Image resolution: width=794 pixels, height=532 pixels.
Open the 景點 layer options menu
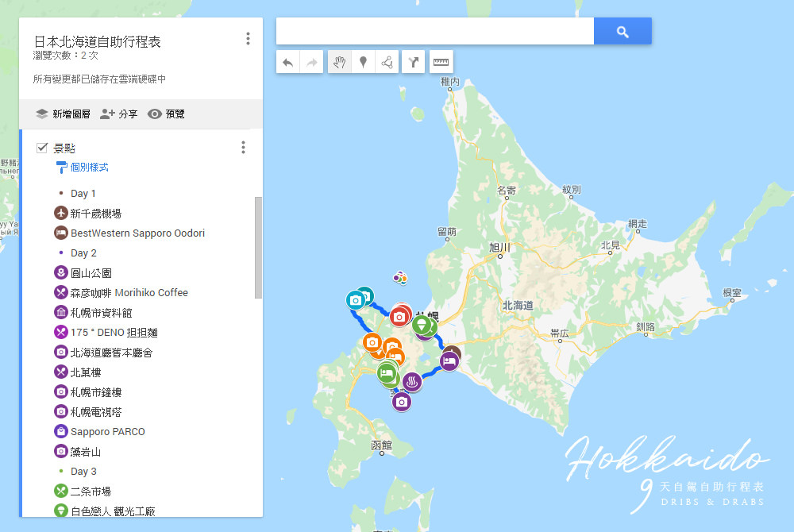[243, 148]
